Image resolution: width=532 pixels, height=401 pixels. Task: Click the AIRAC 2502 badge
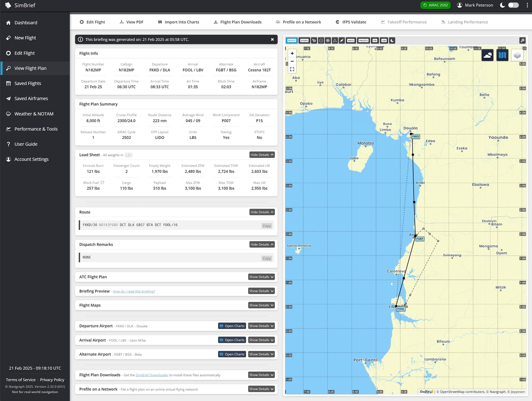pos(435,5)
